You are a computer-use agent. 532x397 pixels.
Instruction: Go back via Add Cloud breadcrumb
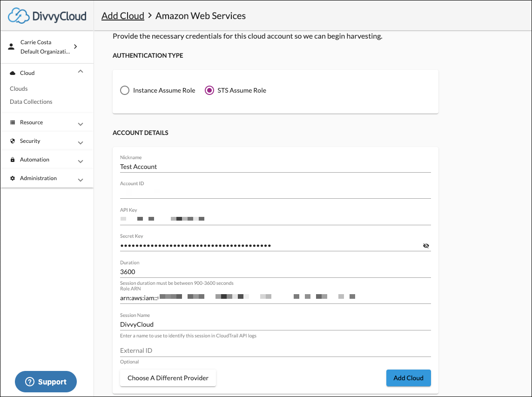[x=123, y=16]
